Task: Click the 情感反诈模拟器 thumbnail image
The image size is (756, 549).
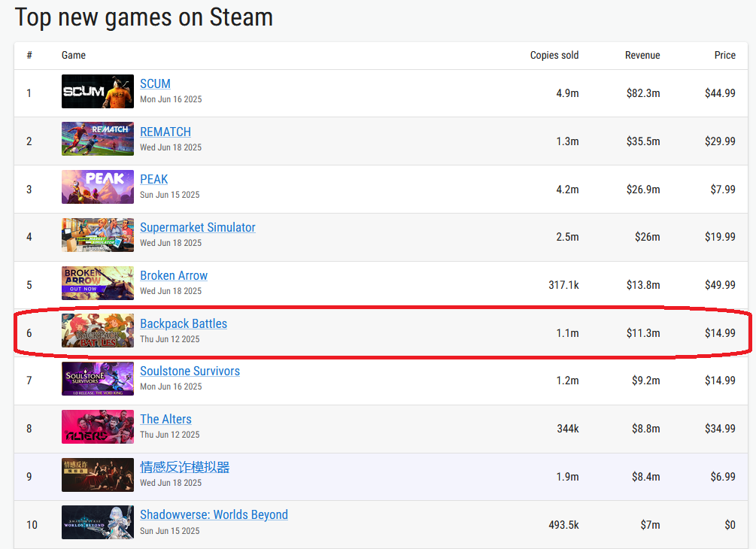Action: click(x=98, y=475)
